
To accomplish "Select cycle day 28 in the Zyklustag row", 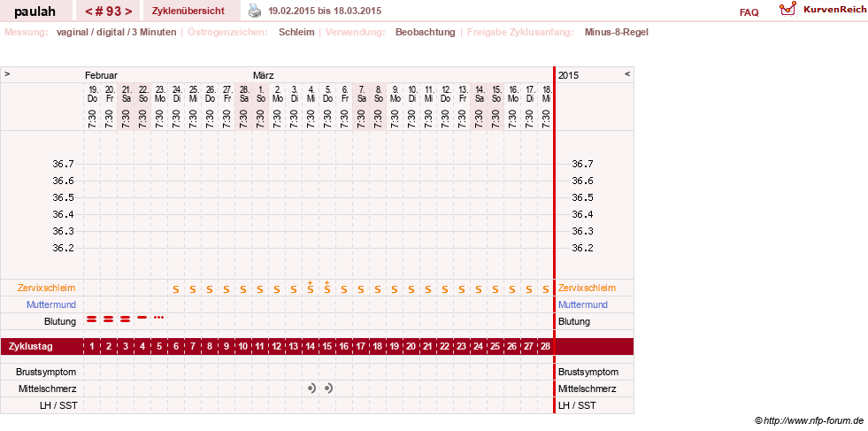I will 545,347.
